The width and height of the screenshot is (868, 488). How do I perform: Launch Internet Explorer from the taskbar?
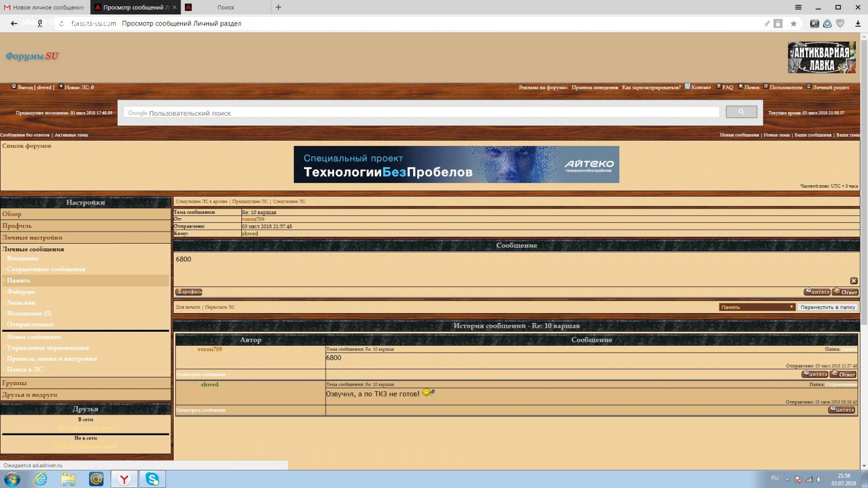[x=41, y=479]
